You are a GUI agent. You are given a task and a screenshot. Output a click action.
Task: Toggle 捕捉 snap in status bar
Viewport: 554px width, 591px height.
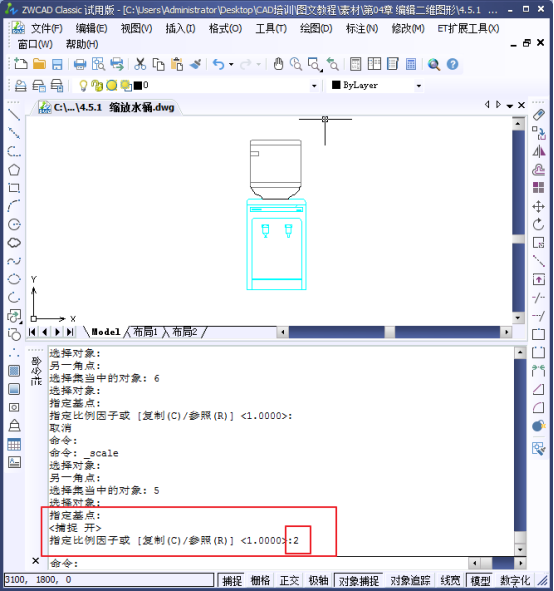point(232,580)
